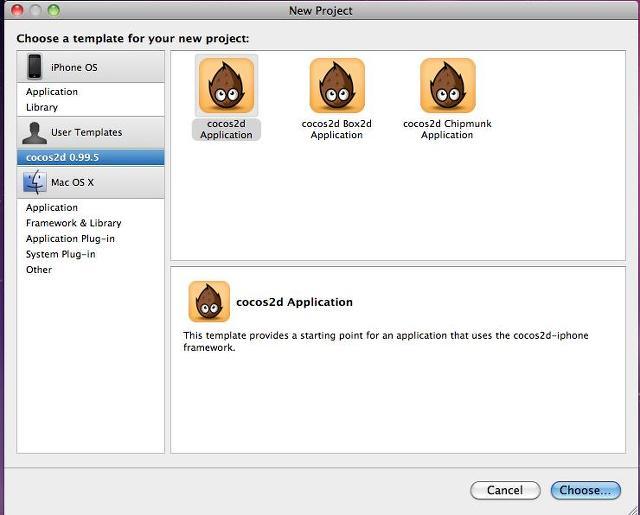Screen dimensions: 640x515
Task: Click the Mac OS X section header label
Action: click(x=72, y=182)
